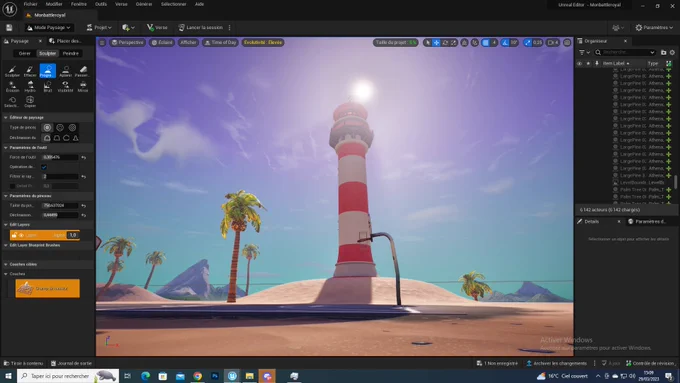Select the Copier tool
Viewport: 680px width, 383px height.
click(30, 102)
